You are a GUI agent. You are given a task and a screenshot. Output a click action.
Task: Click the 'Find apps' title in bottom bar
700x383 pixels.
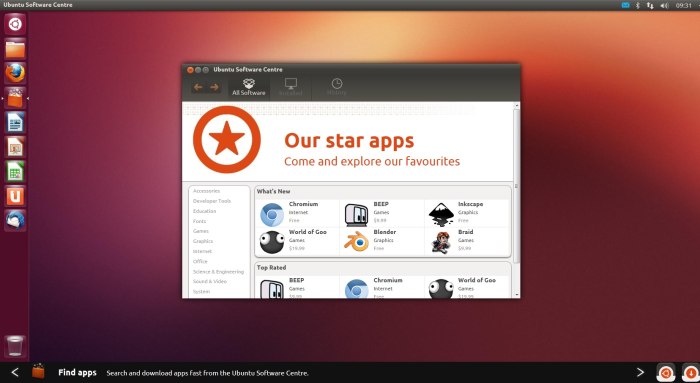(77, 373)
